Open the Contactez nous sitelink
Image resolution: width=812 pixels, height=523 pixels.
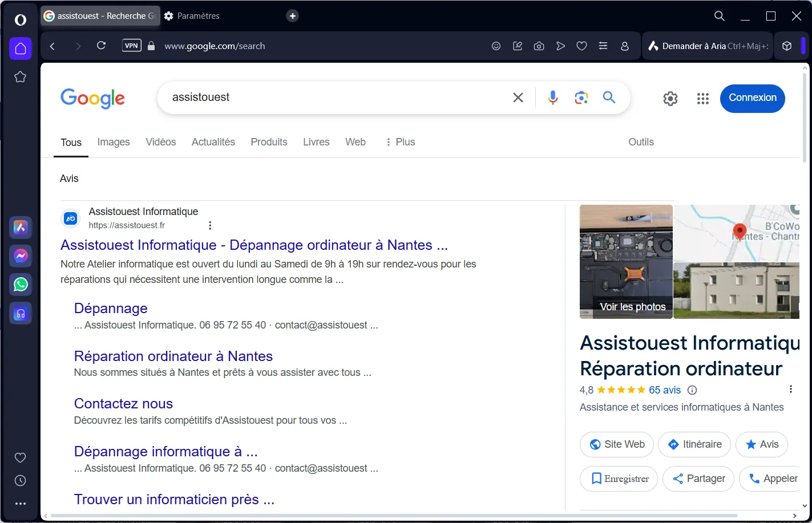123,404
